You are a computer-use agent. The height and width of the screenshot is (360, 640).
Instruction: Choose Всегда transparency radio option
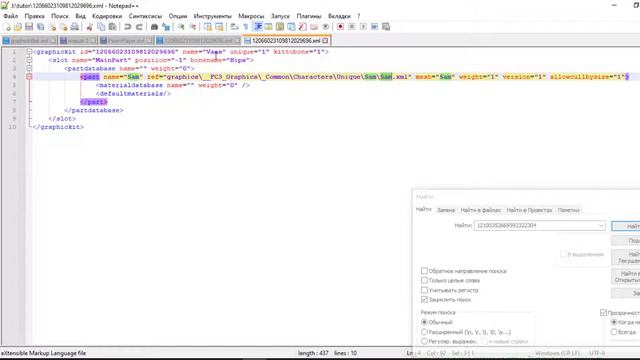point(614,332)
